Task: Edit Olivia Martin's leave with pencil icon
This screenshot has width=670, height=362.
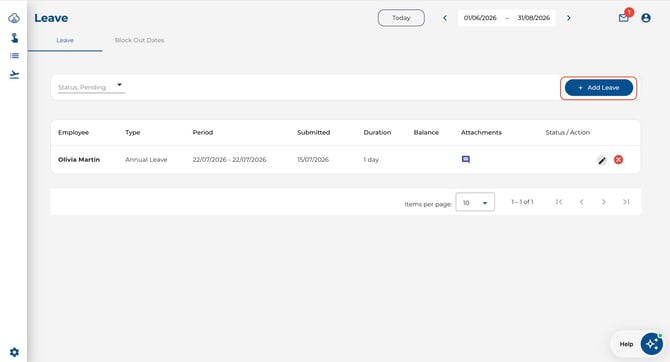Action: click(x=602, y=160)
